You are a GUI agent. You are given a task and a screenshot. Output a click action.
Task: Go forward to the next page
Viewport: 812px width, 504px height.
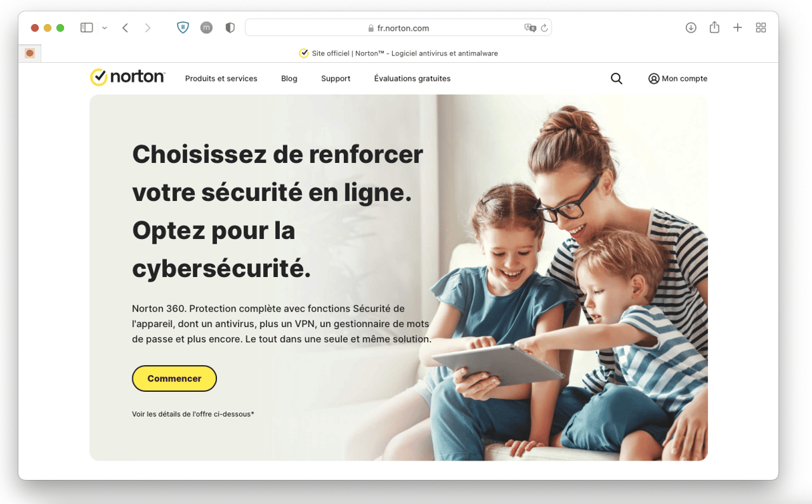pos(148,28)
